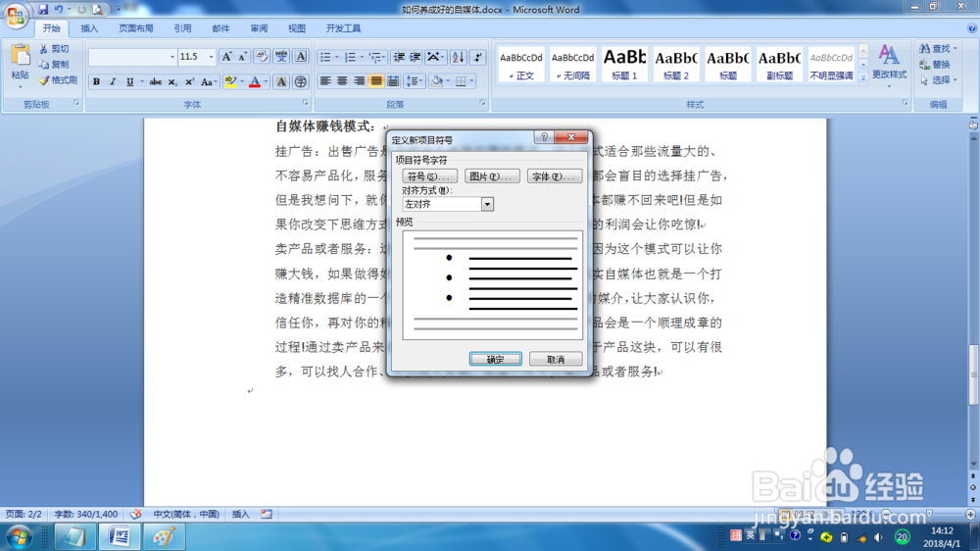The height and width of the screenshot is (551, 980).
Task: Sort text with the A-Z icon
Action: [458, 58]
